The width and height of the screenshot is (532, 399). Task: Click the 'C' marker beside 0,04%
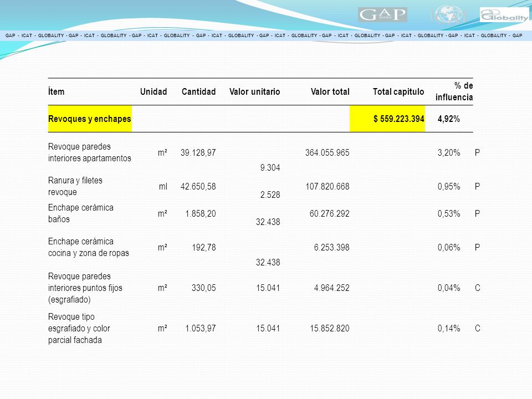coord(477,288)
